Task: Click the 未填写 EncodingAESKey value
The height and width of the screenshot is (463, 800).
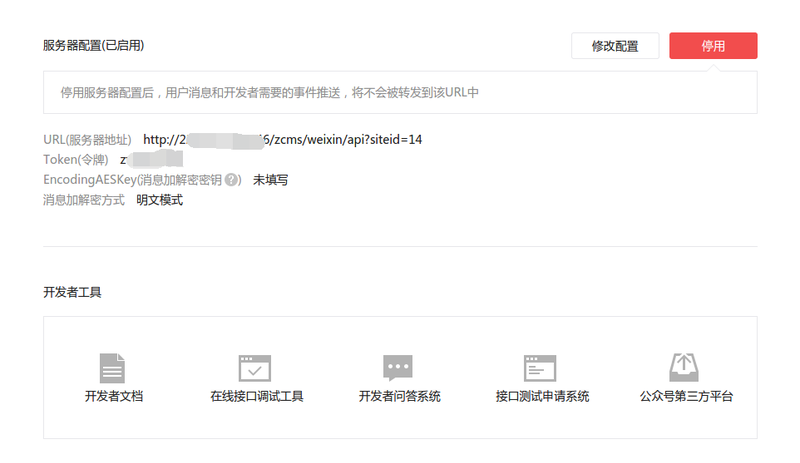Action: point(270,180)
